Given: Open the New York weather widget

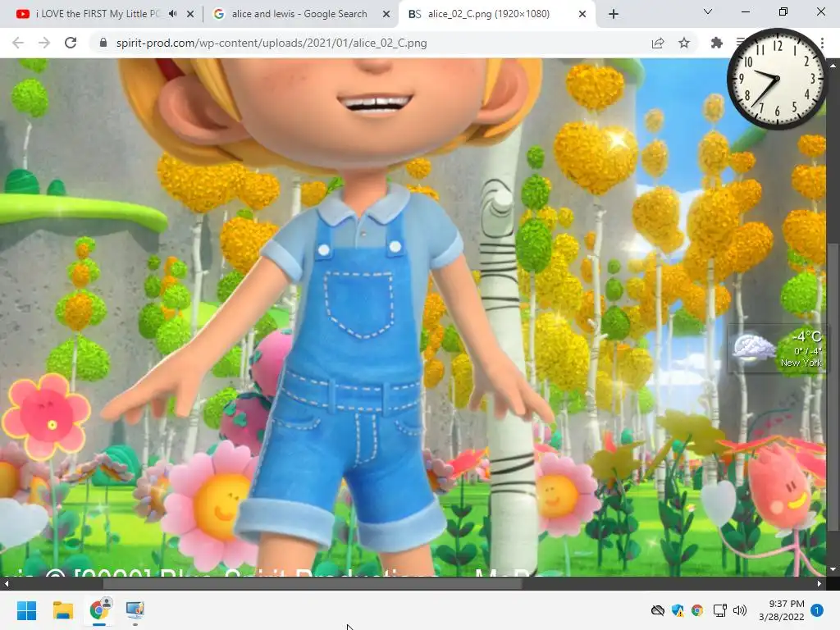Looking at the screenshot, I should (777, 349).
